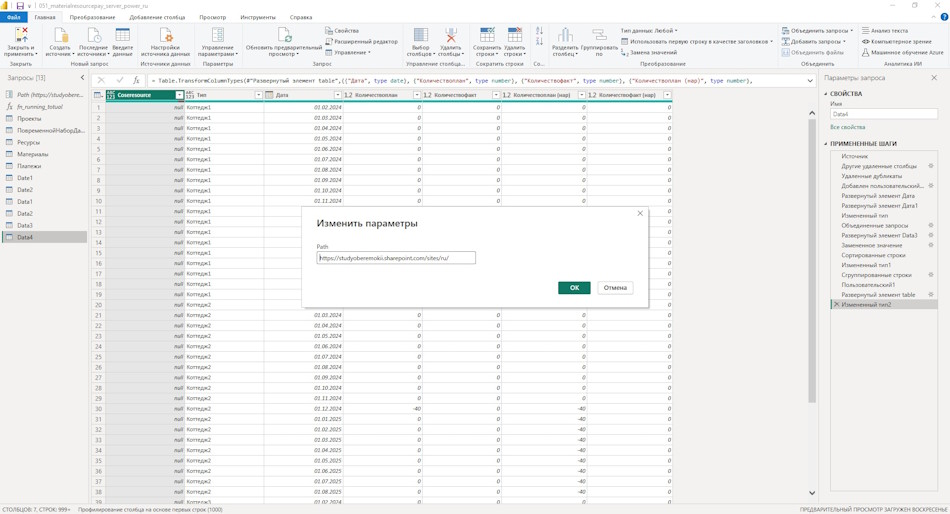Open the Тип данных: Любой dropdown

tap(649, 30)
